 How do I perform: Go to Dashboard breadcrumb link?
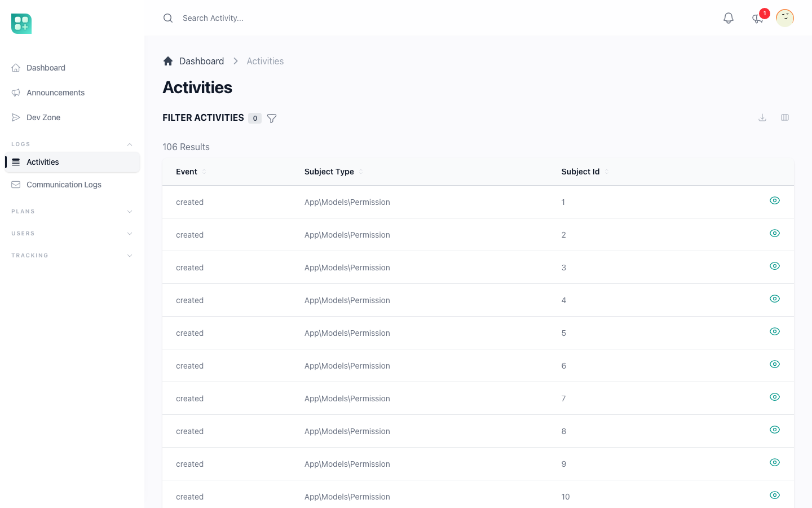tap(201, 61)
